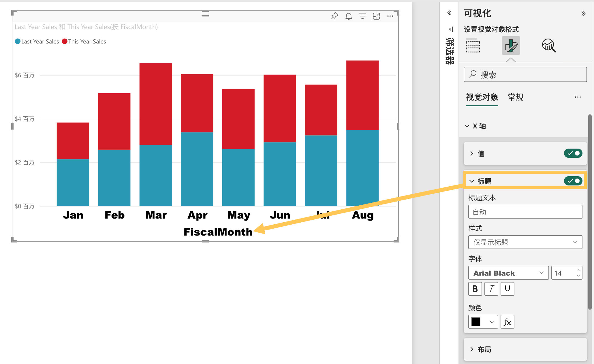Screen dimensions: 594x364
Task: Select the format visual paintbrush icon
Action: (511, 45)
